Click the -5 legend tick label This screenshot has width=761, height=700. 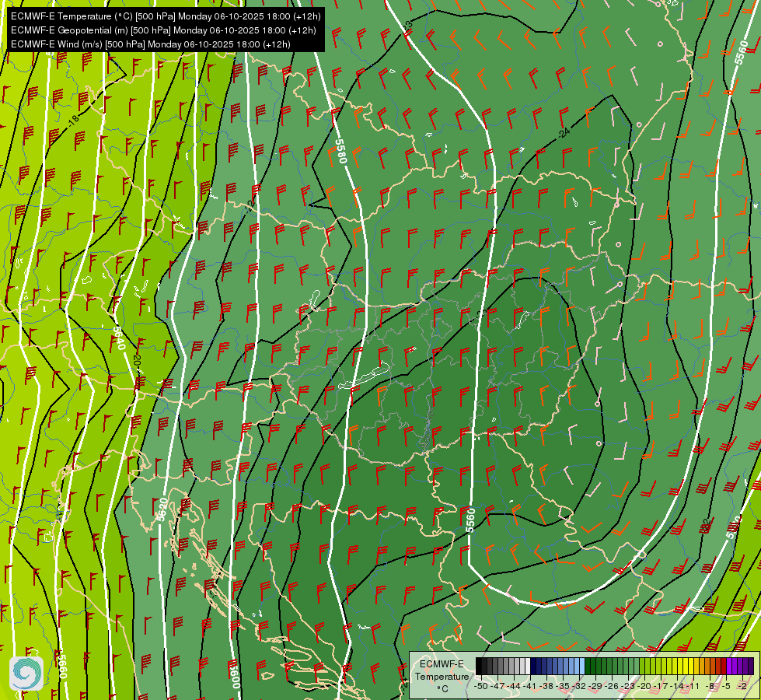click(x=726, y=686)
